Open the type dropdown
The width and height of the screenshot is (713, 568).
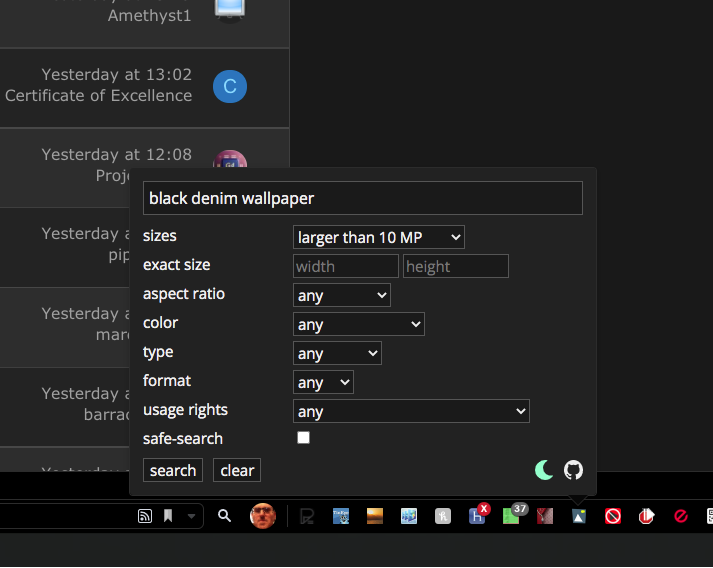(x=337, y=353)
